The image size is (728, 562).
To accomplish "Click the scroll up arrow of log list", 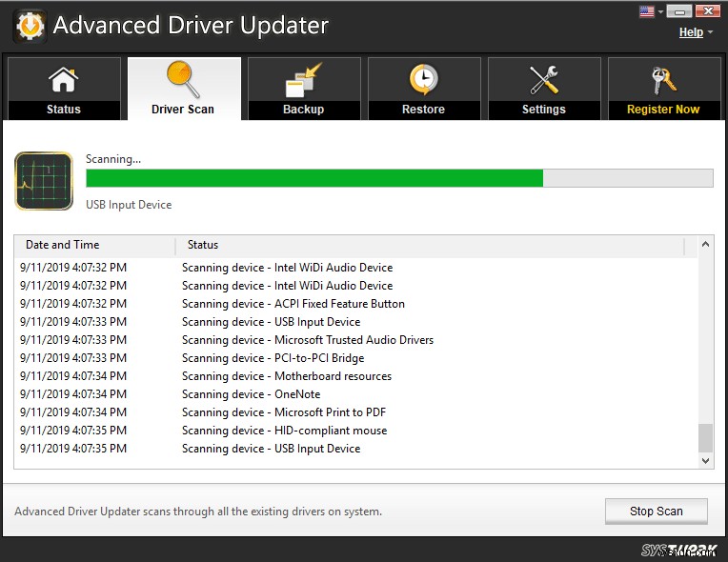I will [x=705, y=244].
